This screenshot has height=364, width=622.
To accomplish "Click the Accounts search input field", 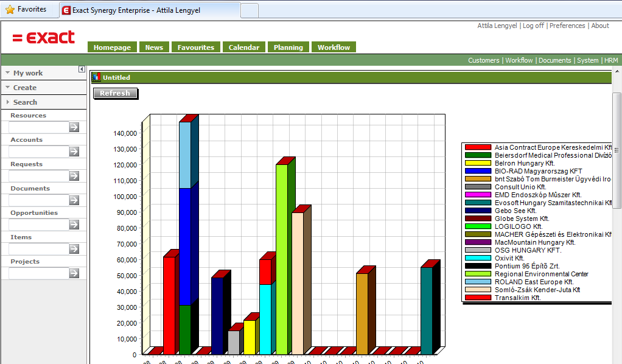I will tap(39, 151).
